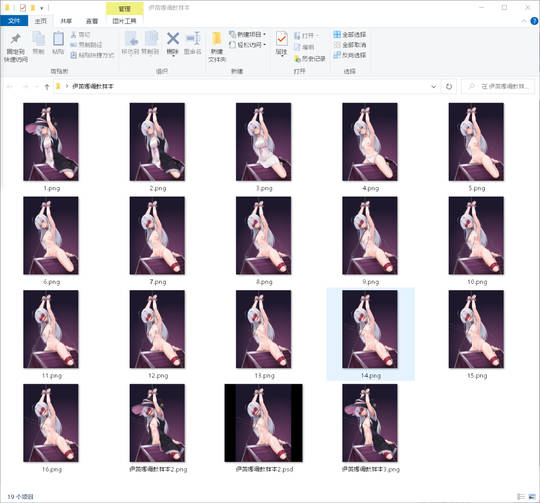Image resolution: width=540 pixels, height=503 pixels.
Task: Click the 11.png file name label
Action: (x=52, y=376)
